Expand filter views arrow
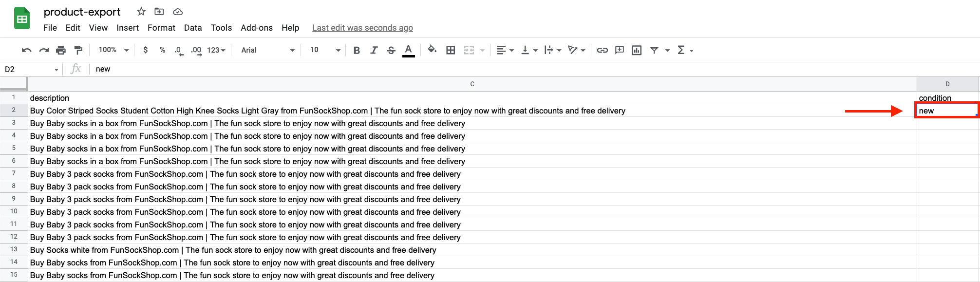The height and width of the screenshot is (282, 980). [667, 50]
